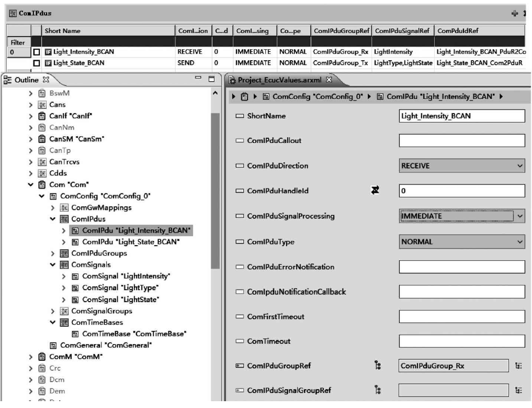The image size is (532, 408).
Task: Click the ComIPduErrorNotification field
Action: [462, 267]
